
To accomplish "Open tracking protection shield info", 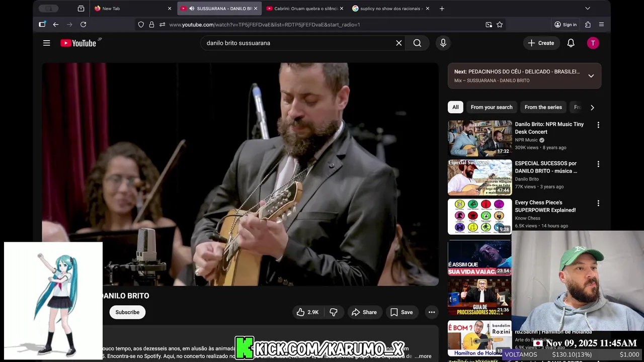I will click(x=141, y=25).
